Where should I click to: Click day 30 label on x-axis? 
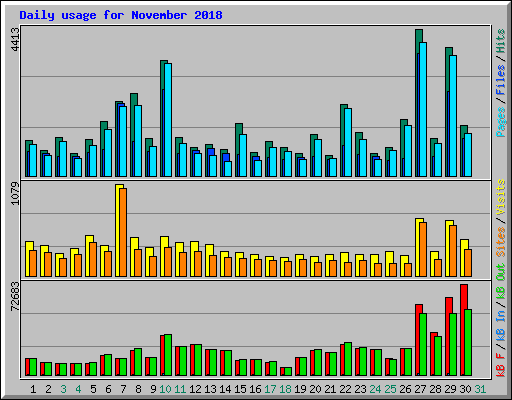click(465, 389)
